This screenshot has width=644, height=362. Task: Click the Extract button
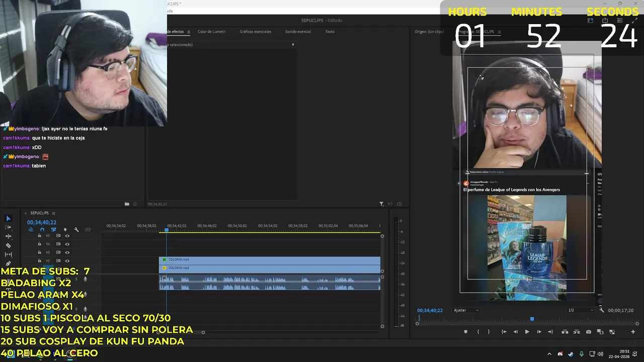point(577,332)
